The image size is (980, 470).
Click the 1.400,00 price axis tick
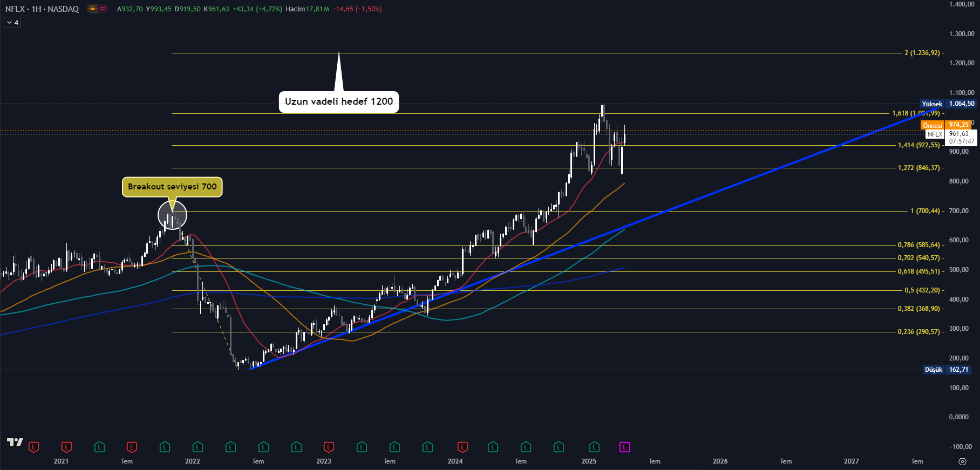point(962,4)
